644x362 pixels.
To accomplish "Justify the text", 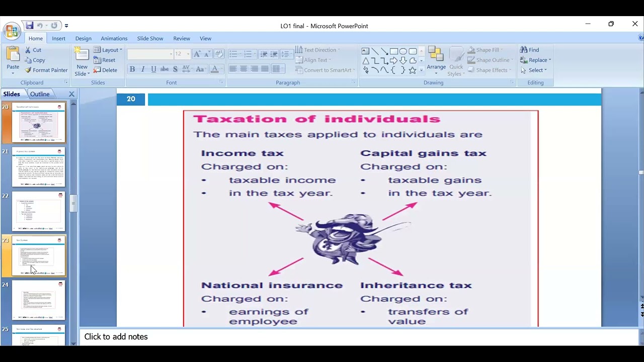I will click(265, 69).
